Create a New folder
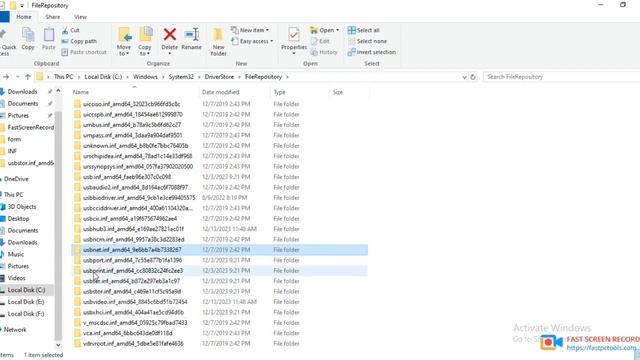640x360 pixels. (218, 41)
